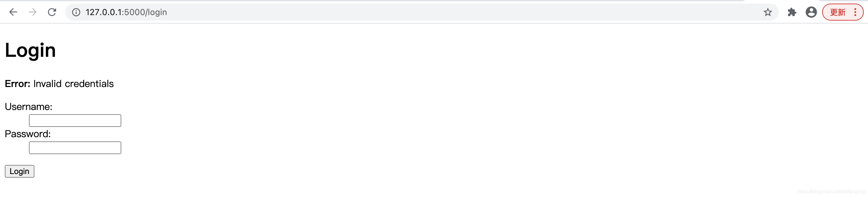Viewport: 868px width, 197px height.
Task: Click into the Username text field
Action: (x=75, y=121)
